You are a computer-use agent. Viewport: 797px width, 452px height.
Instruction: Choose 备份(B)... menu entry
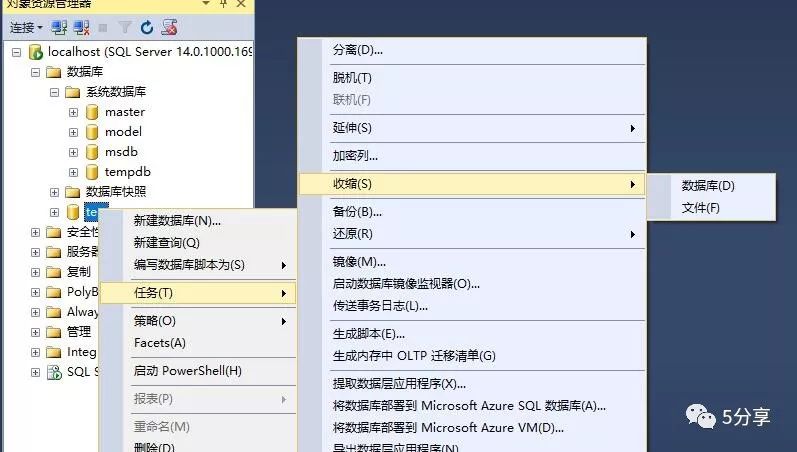(x=472, y=212)
